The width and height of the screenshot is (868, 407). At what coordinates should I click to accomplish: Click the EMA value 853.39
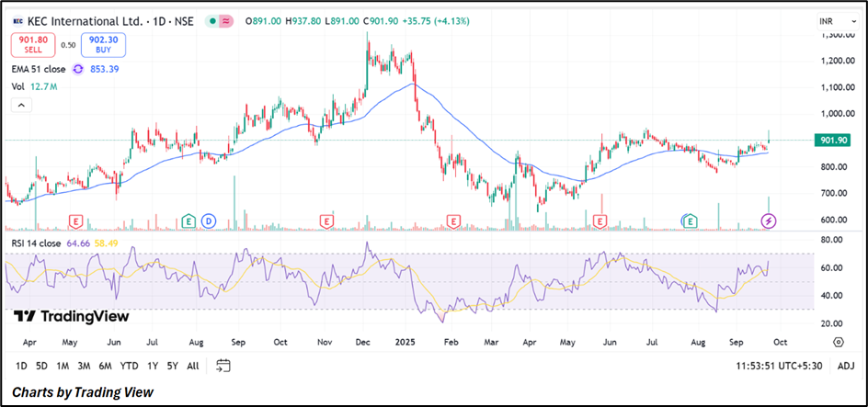click(105, 69)
